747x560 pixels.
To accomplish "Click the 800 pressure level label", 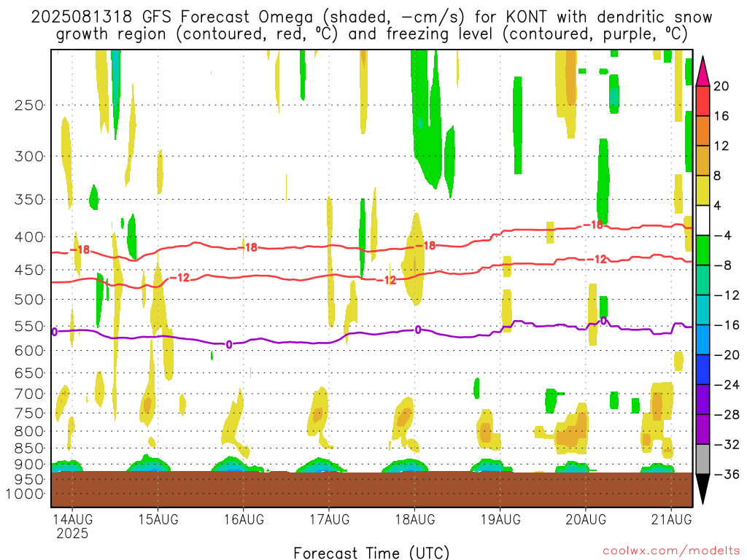I will coord(29,432).
